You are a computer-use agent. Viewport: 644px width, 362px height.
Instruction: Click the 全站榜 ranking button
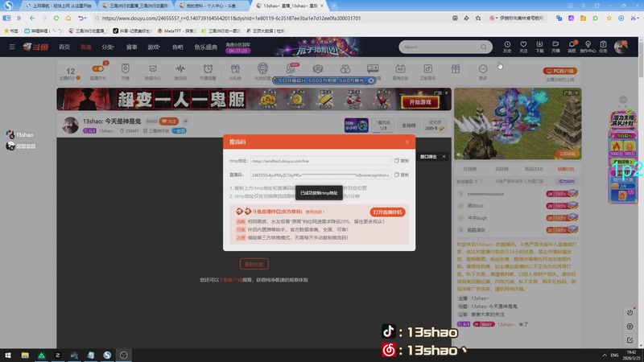(x=408, y=125)
